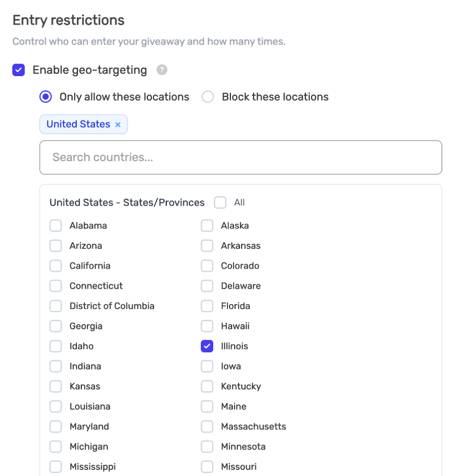The height and width of the screenshot is (476, 462).
Task: Tick the California checkbox
Action: click(x=56, y=266)
